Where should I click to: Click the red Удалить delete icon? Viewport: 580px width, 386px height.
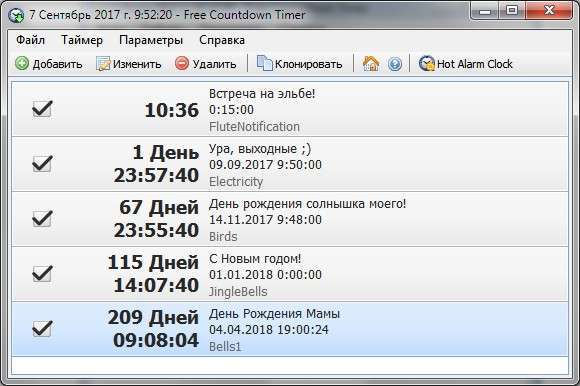click(182, 64)
